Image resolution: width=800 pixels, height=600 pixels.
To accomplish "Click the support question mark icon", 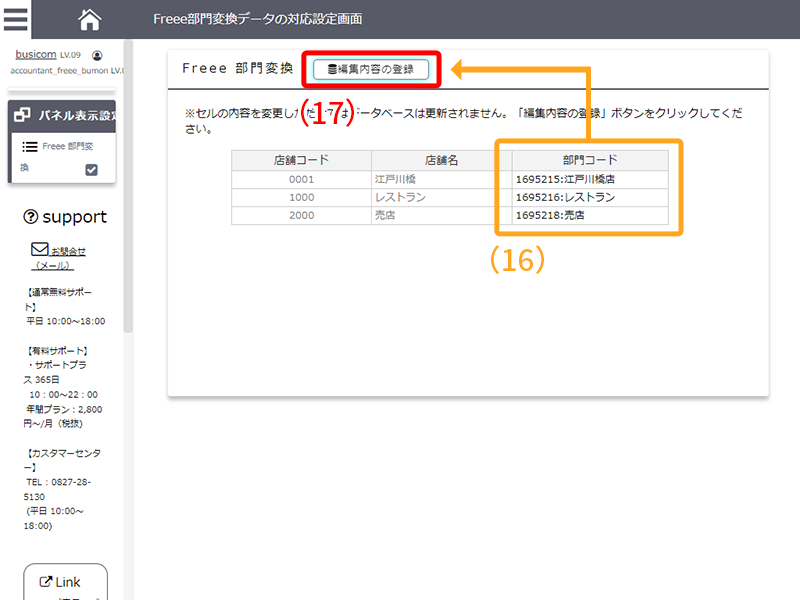I will pyautogui.click(x=30, y=217).
